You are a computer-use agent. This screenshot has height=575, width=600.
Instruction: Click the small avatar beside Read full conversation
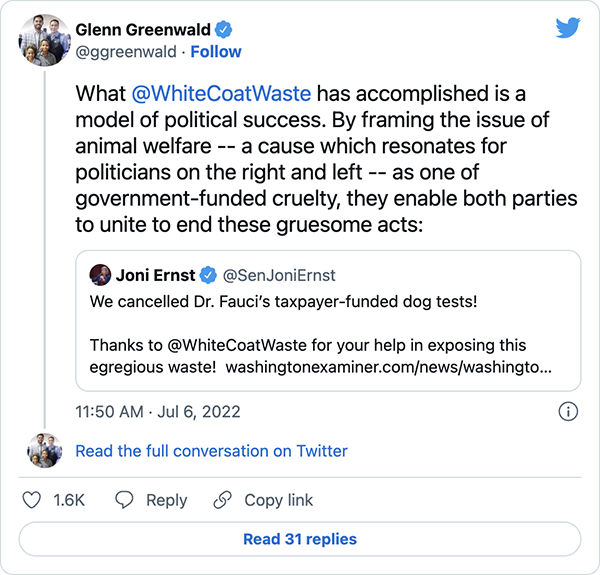(43, 451)
